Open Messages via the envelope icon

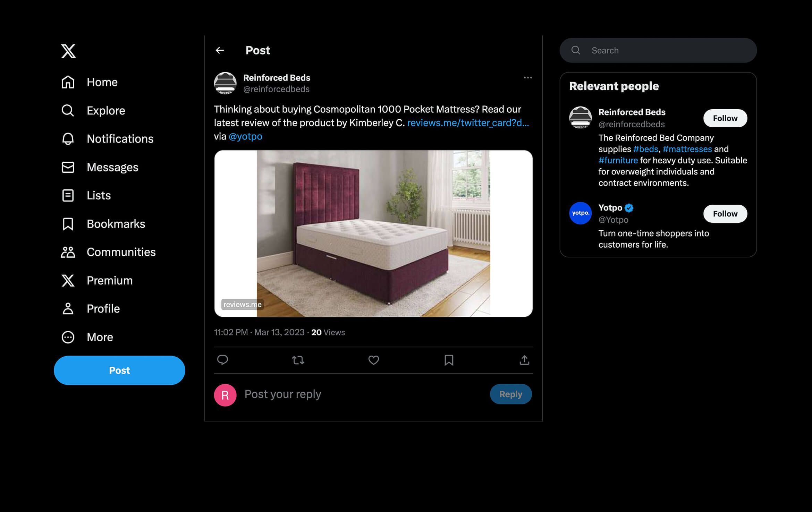click(68, 167)
